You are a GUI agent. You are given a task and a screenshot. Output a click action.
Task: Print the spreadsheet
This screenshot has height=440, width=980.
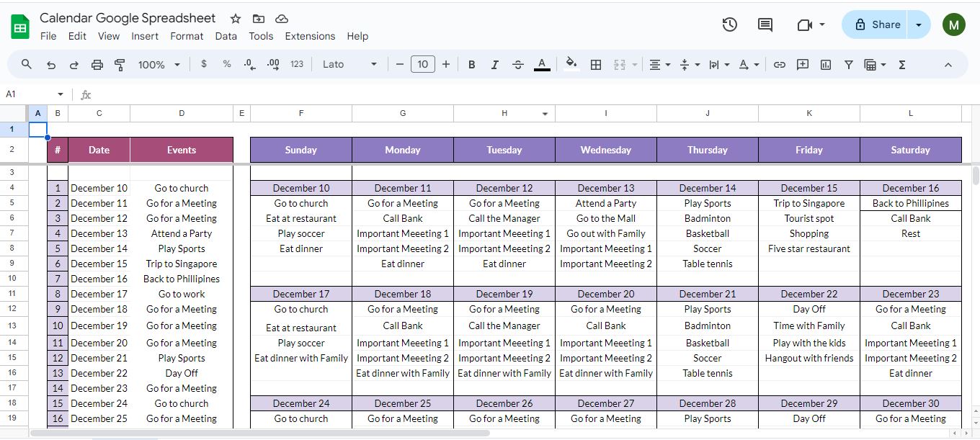click(97, 64)
